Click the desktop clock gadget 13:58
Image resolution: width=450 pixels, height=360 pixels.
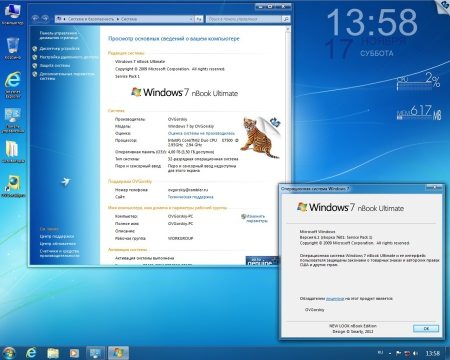pyautogui.click(x=372, y=23)
